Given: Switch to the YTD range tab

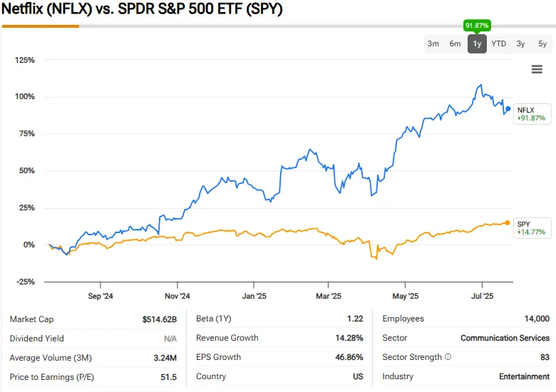Looking at the screenshot, I should click(x=498, y=43).
